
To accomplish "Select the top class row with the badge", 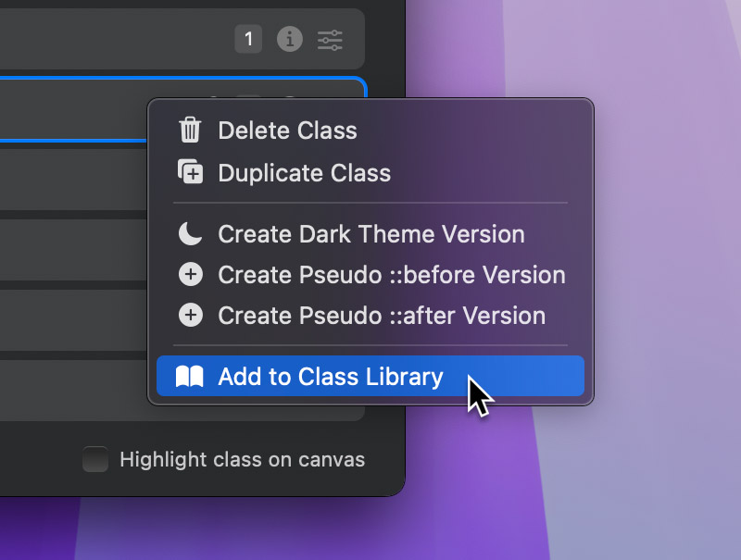I will coord(111,39).
